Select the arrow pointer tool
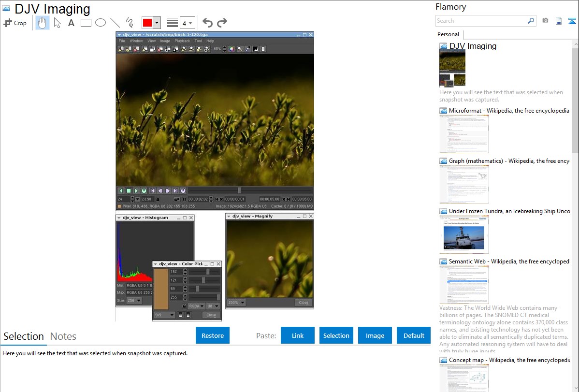579x392 pixels. 57,23
